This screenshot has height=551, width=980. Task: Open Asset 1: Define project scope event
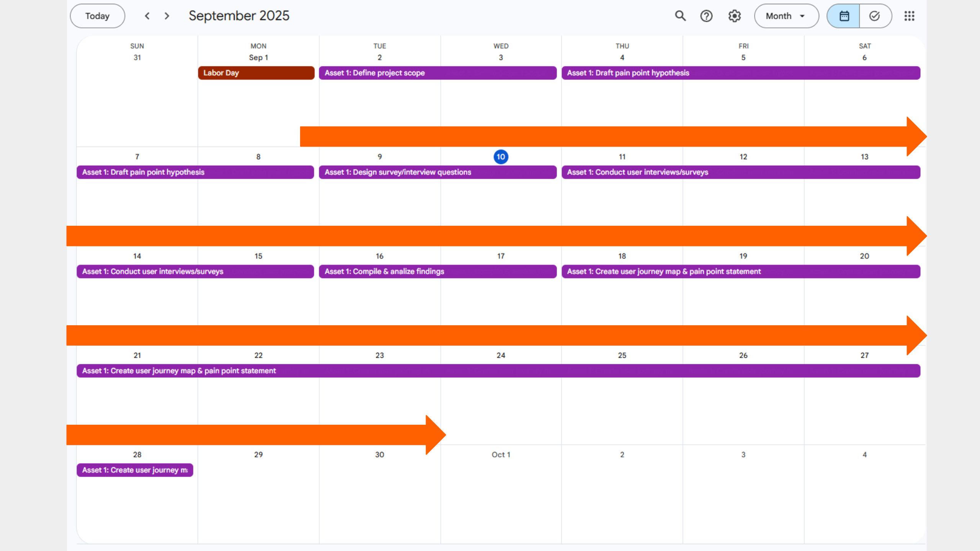[x=437, y=73]
